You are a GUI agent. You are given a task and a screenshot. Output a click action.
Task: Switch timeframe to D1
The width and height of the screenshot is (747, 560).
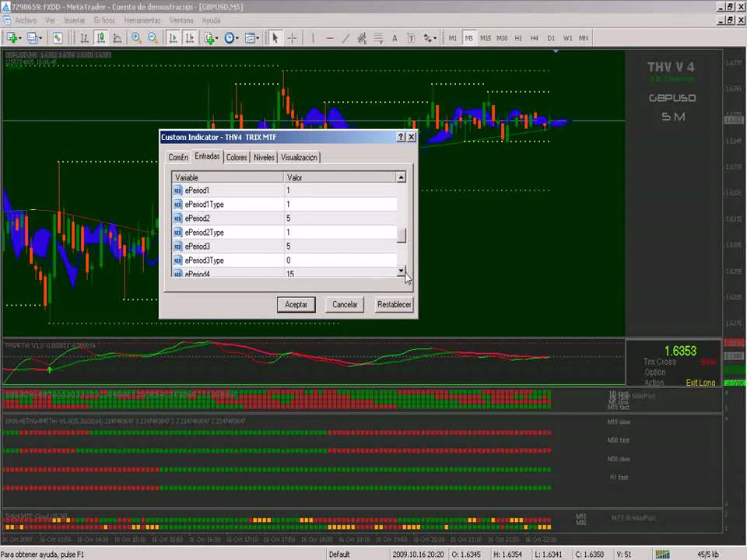(x=551, y=38)
